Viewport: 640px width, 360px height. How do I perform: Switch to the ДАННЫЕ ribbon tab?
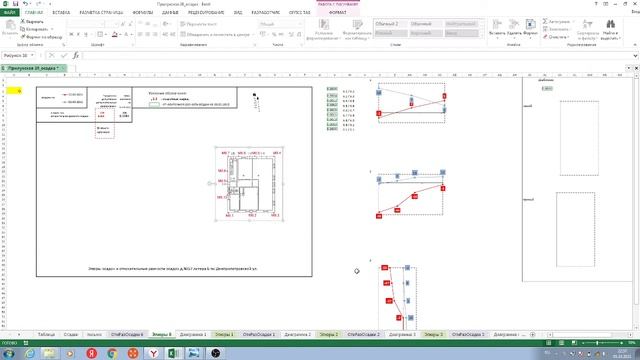pos(170,13)
